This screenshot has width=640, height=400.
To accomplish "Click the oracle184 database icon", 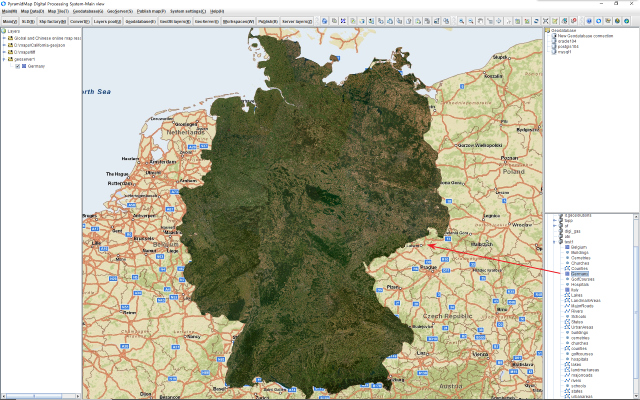I will point(554,41).
